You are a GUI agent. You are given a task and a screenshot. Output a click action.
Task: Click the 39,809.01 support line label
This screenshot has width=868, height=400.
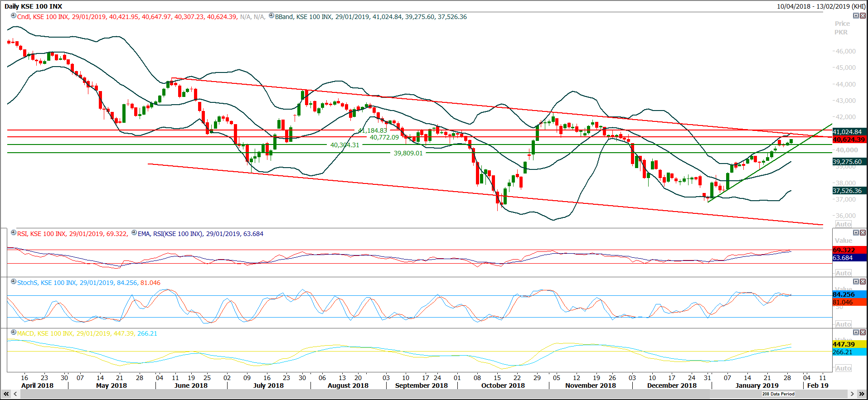[x=408, y=153]
